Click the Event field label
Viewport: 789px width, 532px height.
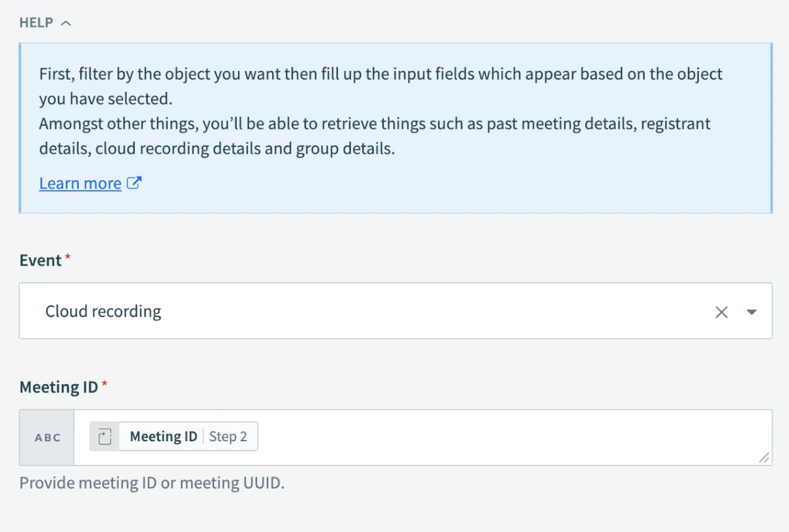click(x=40, y=260)
